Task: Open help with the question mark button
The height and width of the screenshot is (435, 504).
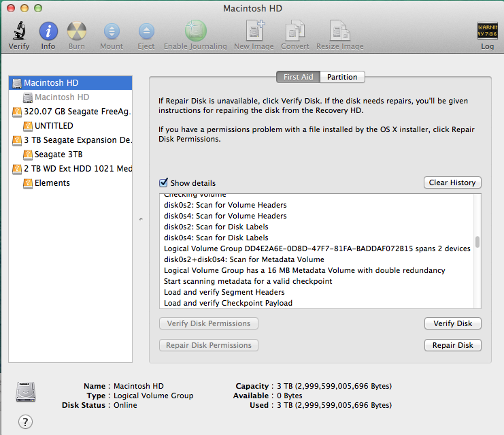Action: (25, 422)
